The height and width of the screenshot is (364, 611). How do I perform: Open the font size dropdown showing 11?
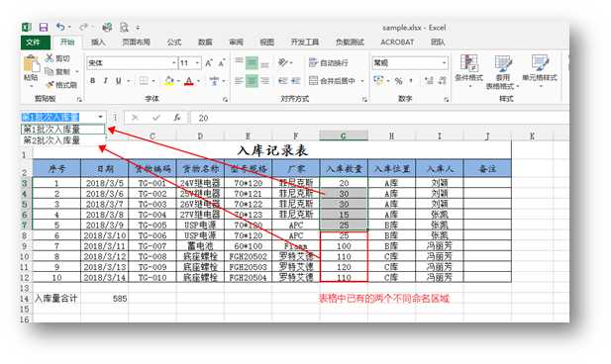click(x=197, y=62)
